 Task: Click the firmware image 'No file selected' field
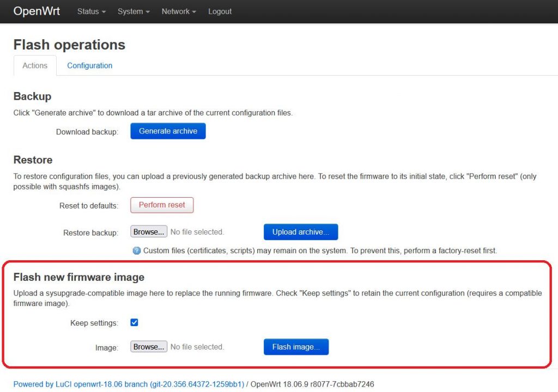click(197, 347)
